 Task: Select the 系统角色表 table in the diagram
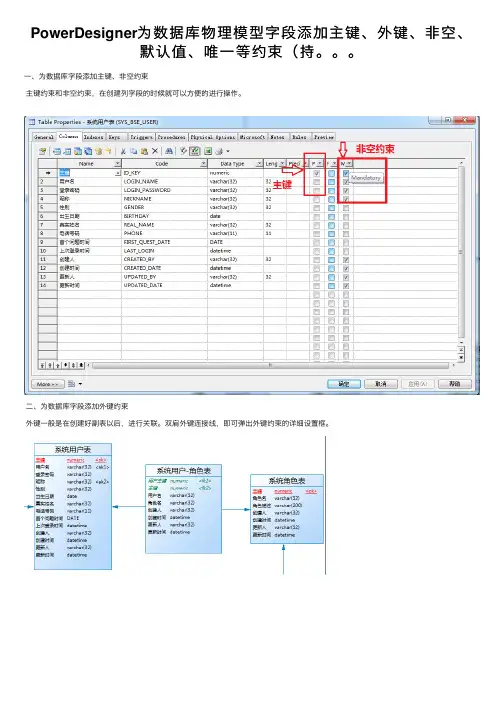[287, 509]
